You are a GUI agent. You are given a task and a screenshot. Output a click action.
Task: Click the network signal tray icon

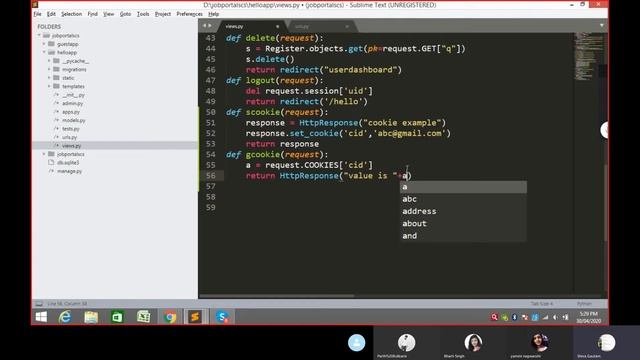545,317
